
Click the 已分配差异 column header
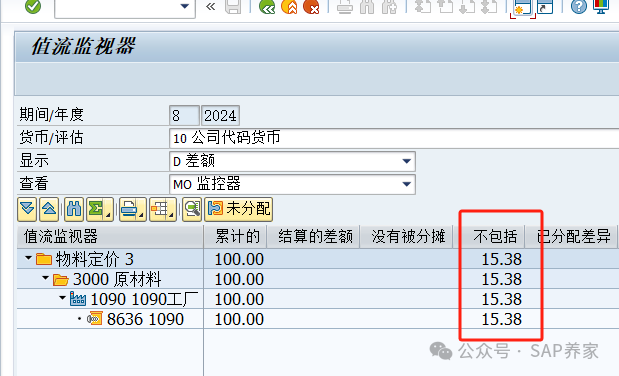click(571, 237)
